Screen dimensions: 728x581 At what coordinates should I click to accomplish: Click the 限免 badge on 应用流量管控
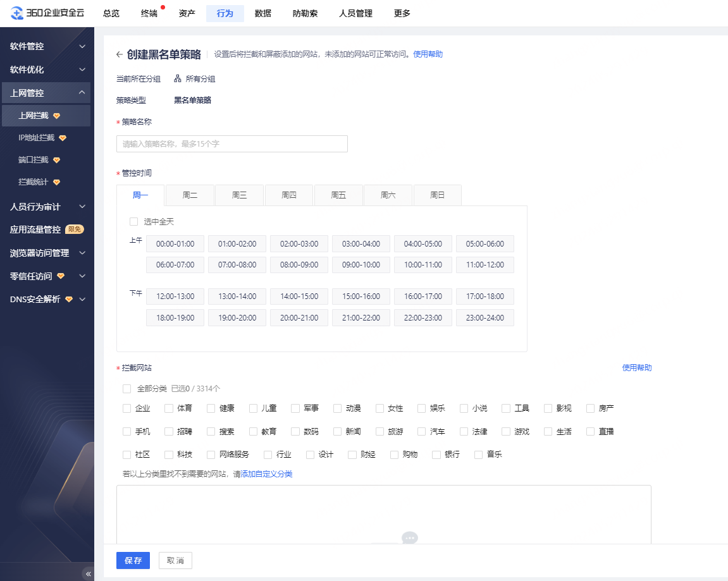[74, 229]
